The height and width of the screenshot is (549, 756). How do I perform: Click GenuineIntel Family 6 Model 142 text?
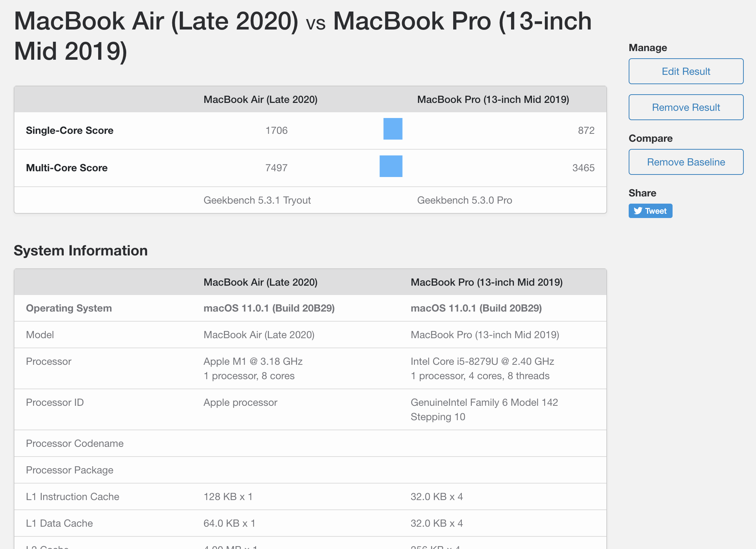tap(484, 403)
